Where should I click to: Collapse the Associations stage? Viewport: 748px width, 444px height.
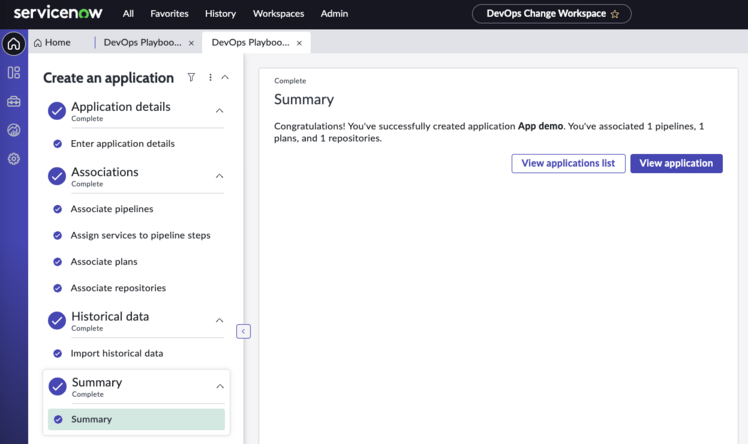pyautogui.click(x=219, y=176)
